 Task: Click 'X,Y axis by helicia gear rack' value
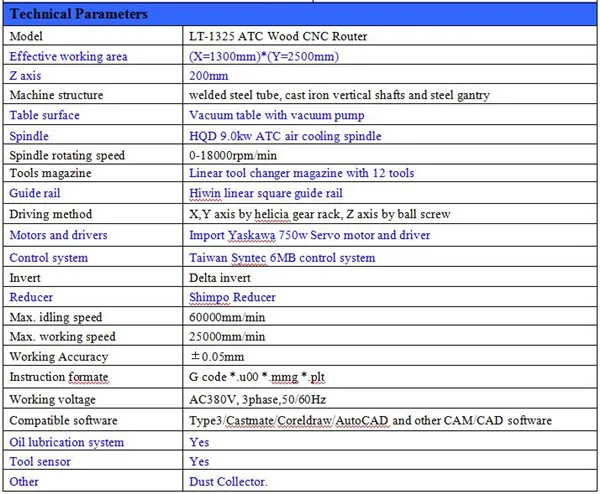(x=265, y=214)
